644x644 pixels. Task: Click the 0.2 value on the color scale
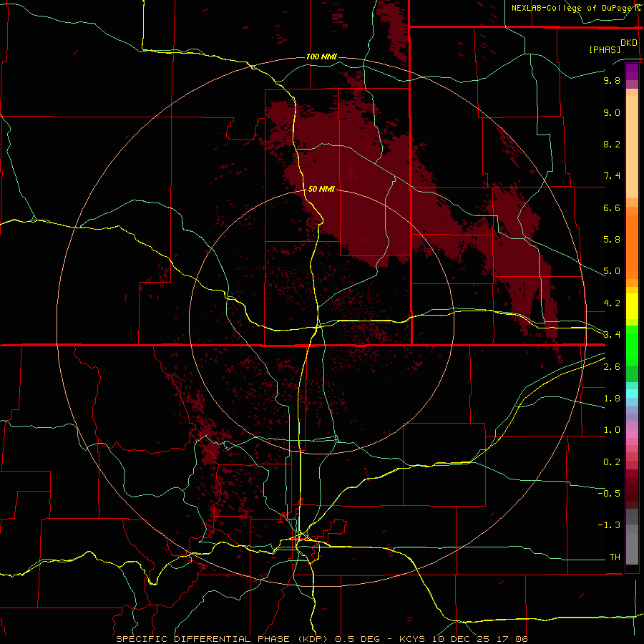pyautogui.click(x=612, y=462)
